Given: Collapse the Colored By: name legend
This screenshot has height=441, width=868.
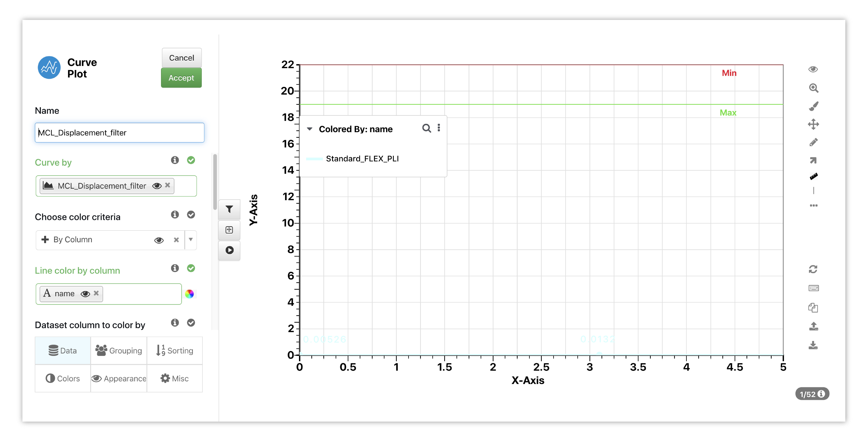Looking at the screenshot, I should point(310,129).
